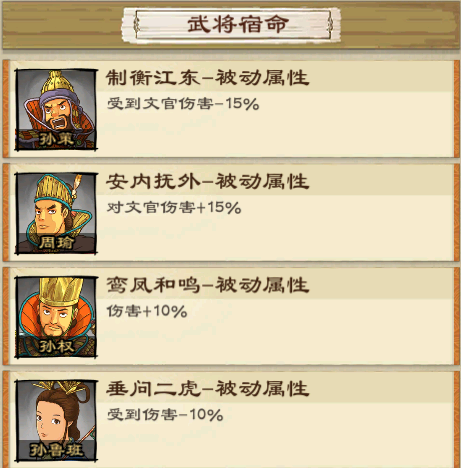Select the 制衡江东 passive heading
The height and width of the screenshot is (468, 461).
(x=208, y=78)
